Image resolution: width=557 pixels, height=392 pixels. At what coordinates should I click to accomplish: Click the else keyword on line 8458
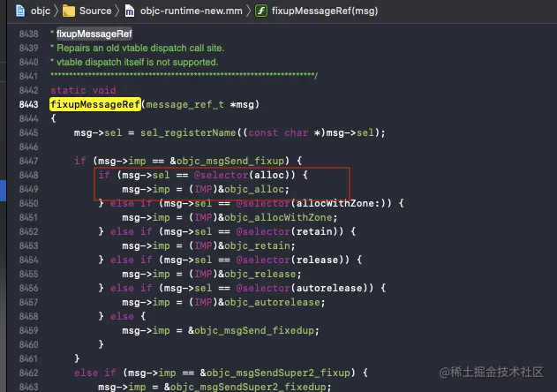point(122,316)
